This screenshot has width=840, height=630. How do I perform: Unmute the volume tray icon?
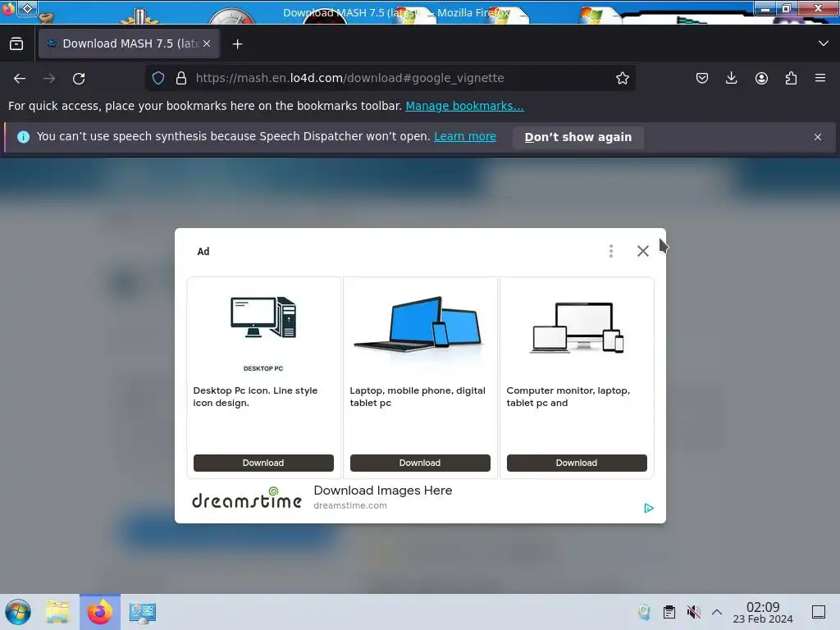(x=693, y=612)
